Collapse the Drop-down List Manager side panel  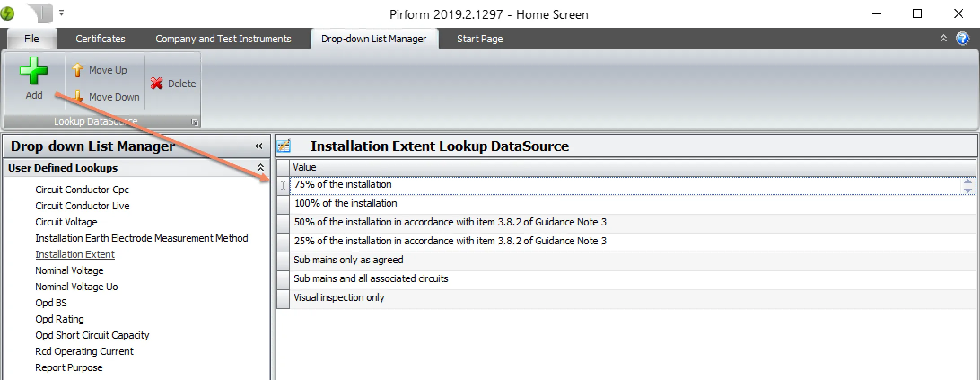[x=258, y=146]
